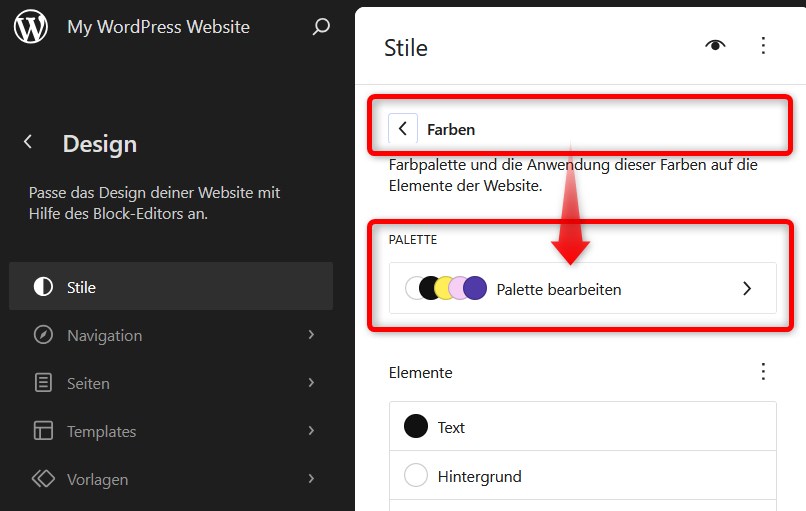The image size is (806, 511).
Task: Click the PALETTE section label
Action: (x=413, y=240)
